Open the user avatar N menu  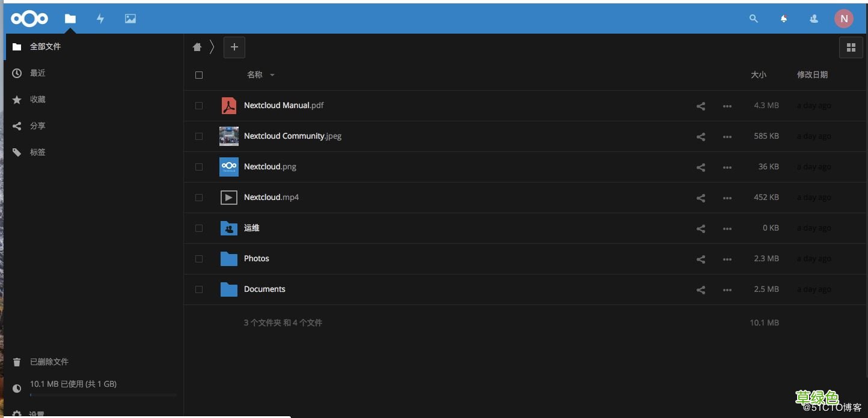point(844,19)
